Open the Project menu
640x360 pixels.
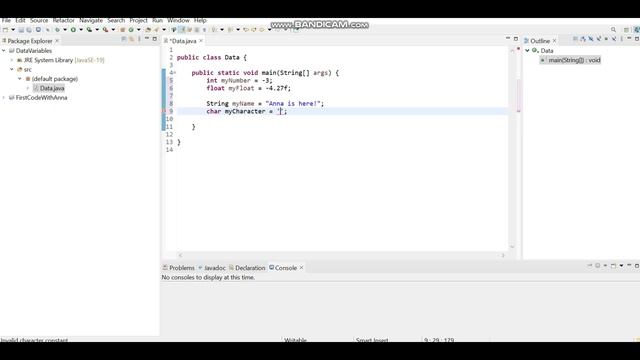tap(138, 20)
